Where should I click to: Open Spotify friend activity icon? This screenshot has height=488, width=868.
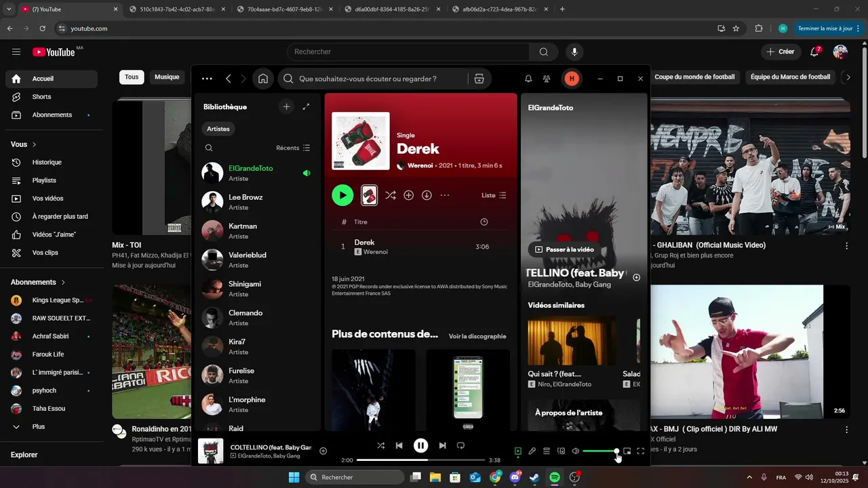(547, 79)
